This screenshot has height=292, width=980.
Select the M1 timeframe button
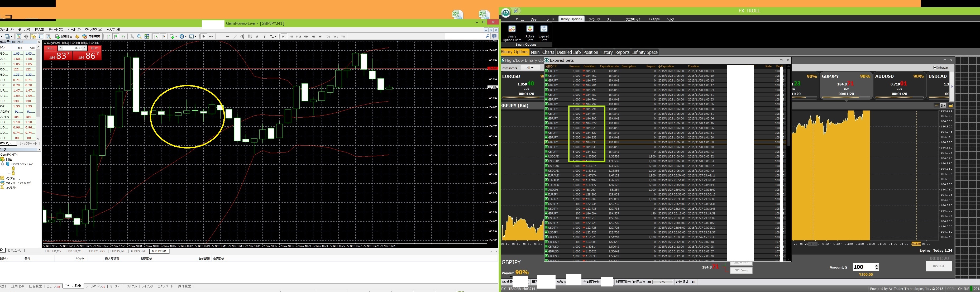[x=284, y=36]
